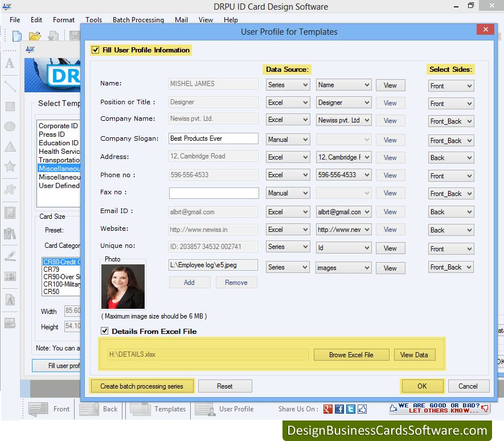The height and width of the screenshot is (441, 504).
Task: Click Add photo button
Action: tap(189, 283)
